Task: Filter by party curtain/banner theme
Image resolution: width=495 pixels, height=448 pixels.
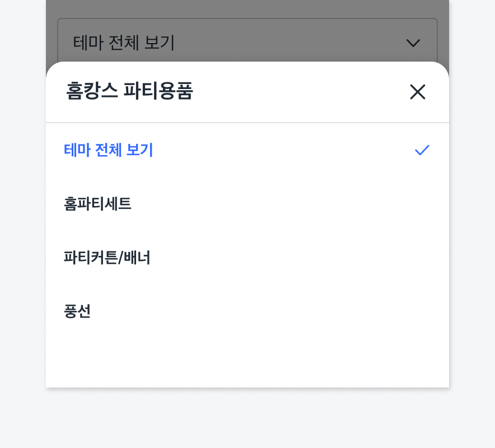Action: pos(107,258)
